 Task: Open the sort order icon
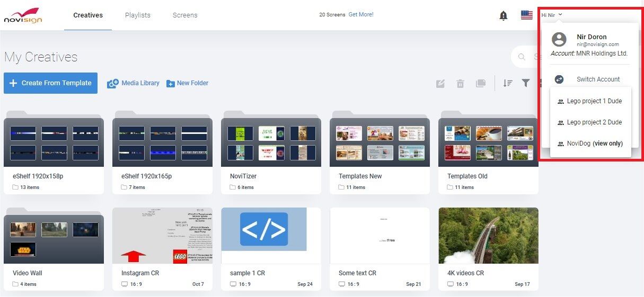508,83
